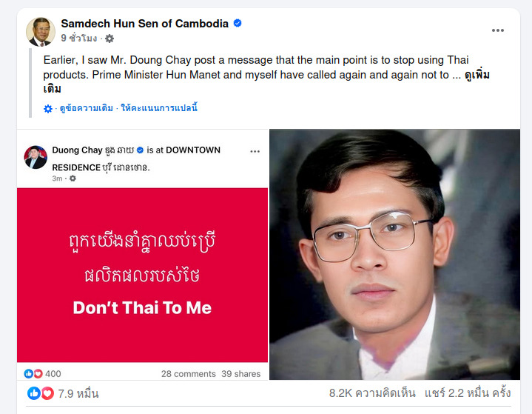Viewport: 532px width, 414px height.
Task: Click the translation settings gear icon
Action: pyautogui.click(x=48, y=108)
